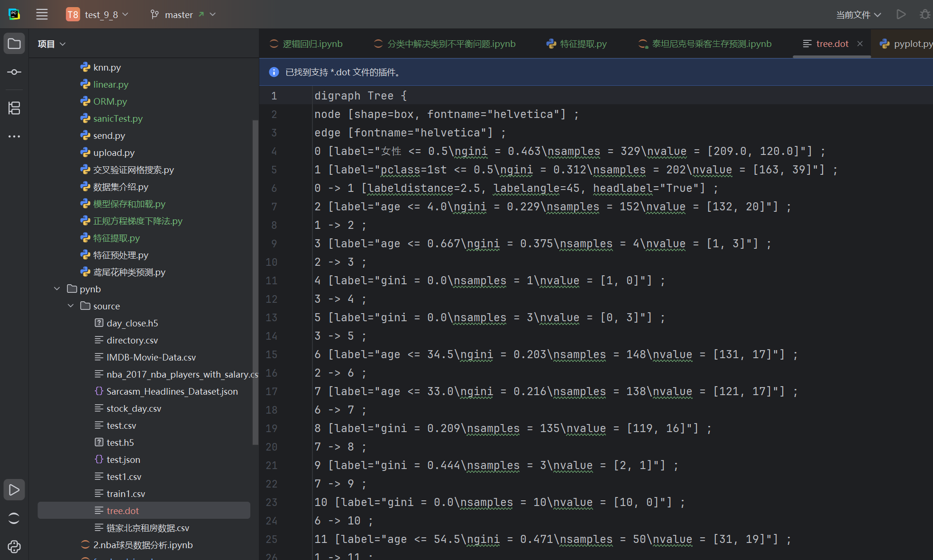This screenshot has height=560, width=933.
Task: Click the project tree vertical scrollbar
Action: [x=256, y=282]
